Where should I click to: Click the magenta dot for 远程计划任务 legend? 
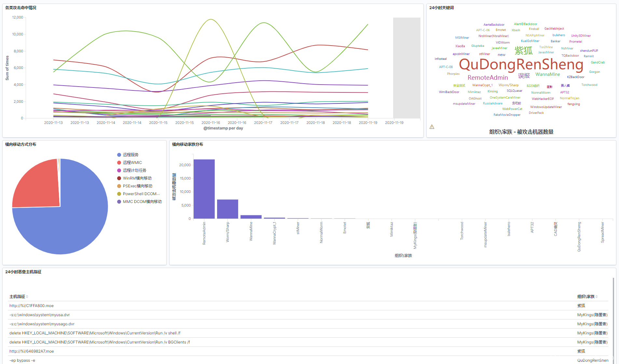tap(119, 170)
